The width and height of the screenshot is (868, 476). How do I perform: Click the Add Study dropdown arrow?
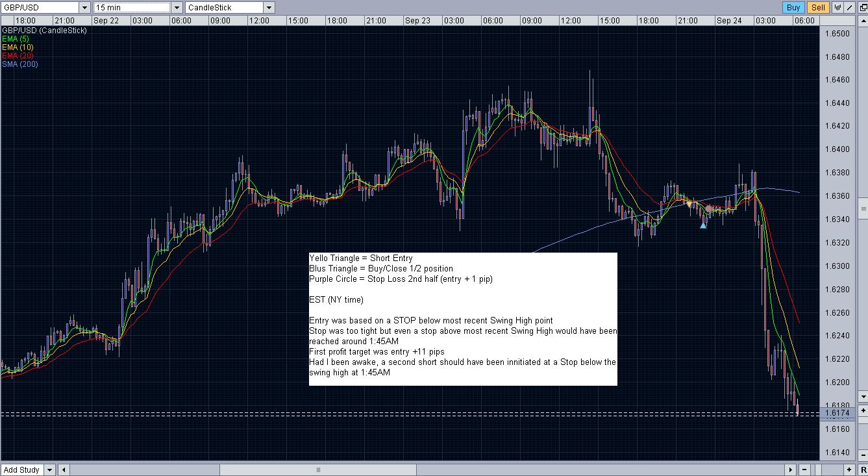point(49,470)
